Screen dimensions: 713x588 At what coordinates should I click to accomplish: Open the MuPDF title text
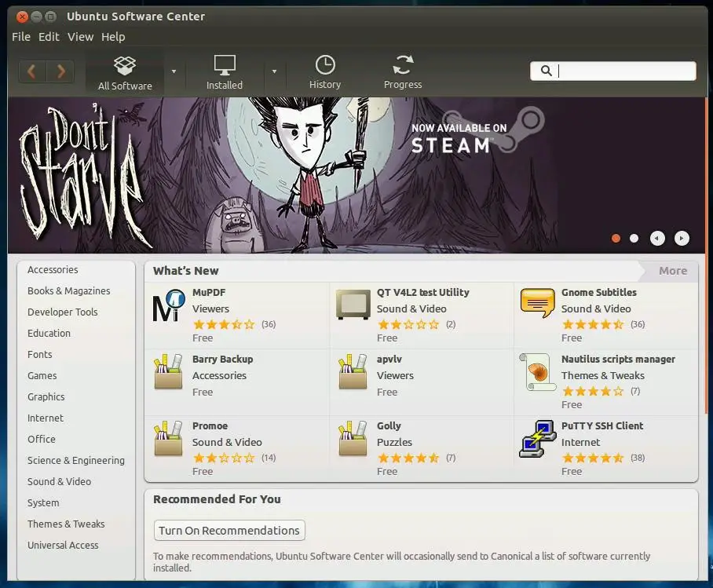pyautogui.click(x=209, y=292)
